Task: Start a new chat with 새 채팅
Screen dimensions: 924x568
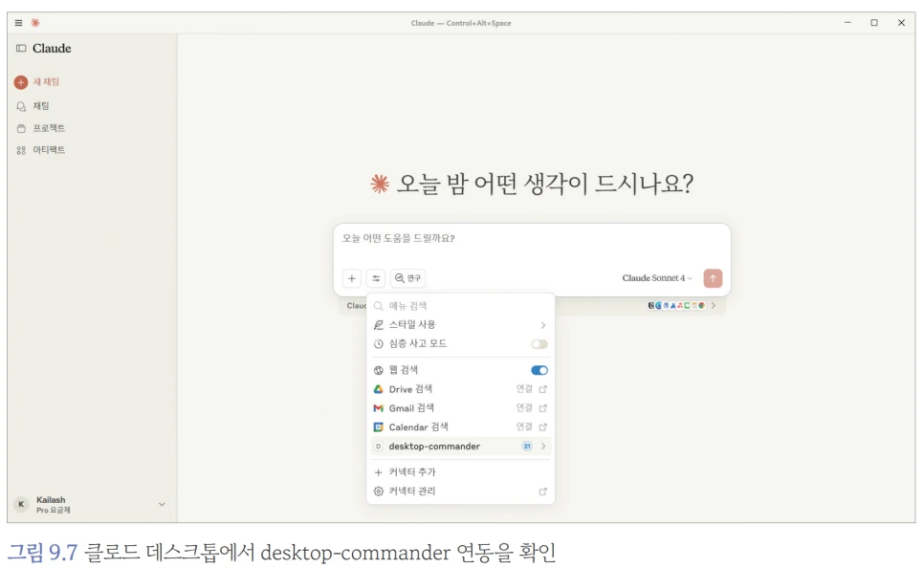Action: pyautogui.click(x=37, y=82)
